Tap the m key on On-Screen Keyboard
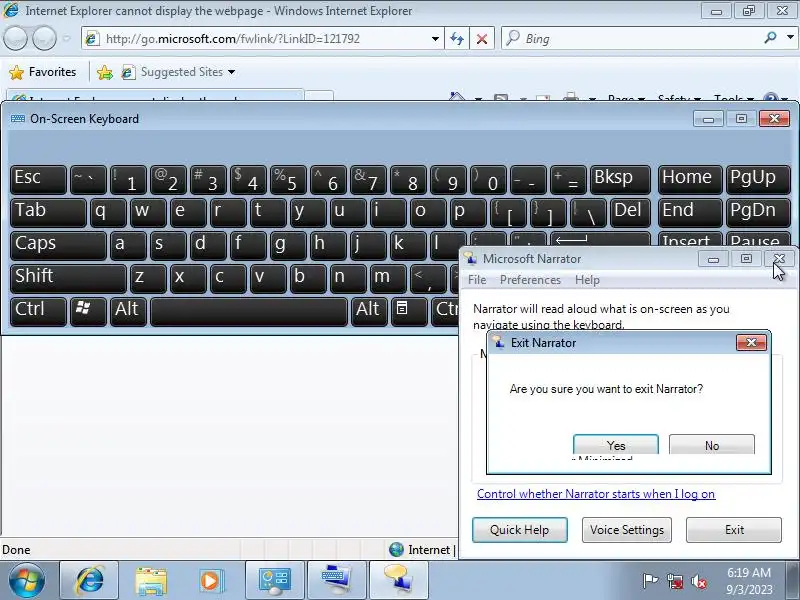800x600 pixels. 388,279
